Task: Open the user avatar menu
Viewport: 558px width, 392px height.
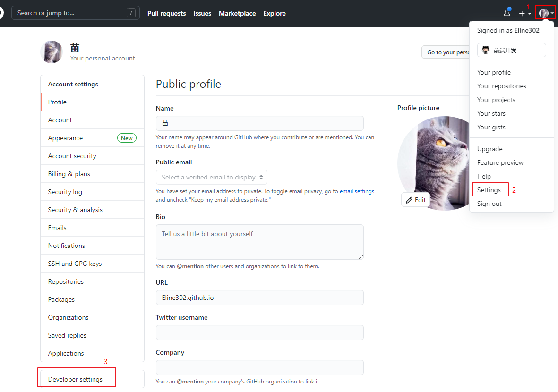Action: click(546, 13)
